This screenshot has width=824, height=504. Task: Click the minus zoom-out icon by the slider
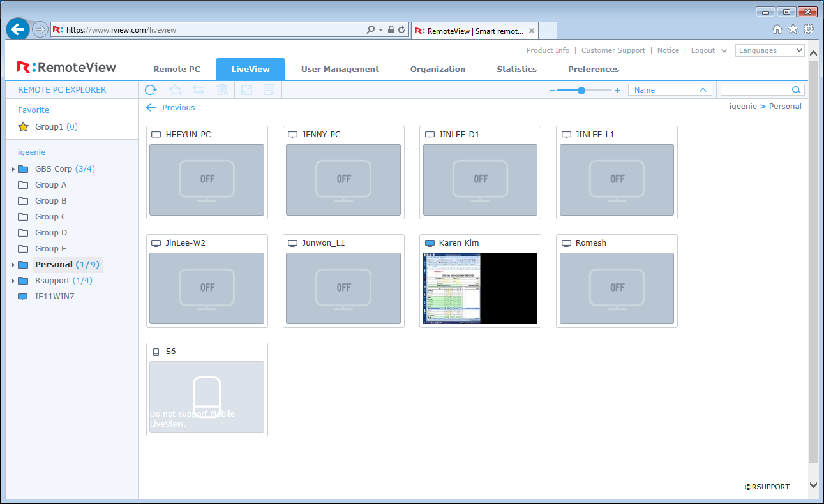point(552,91)
